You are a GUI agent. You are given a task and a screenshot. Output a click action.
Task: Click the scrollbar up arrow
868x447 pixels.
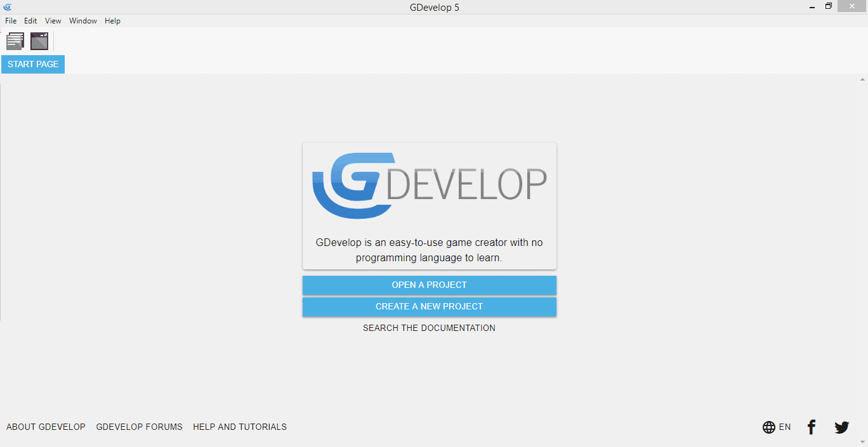(862, 80)
